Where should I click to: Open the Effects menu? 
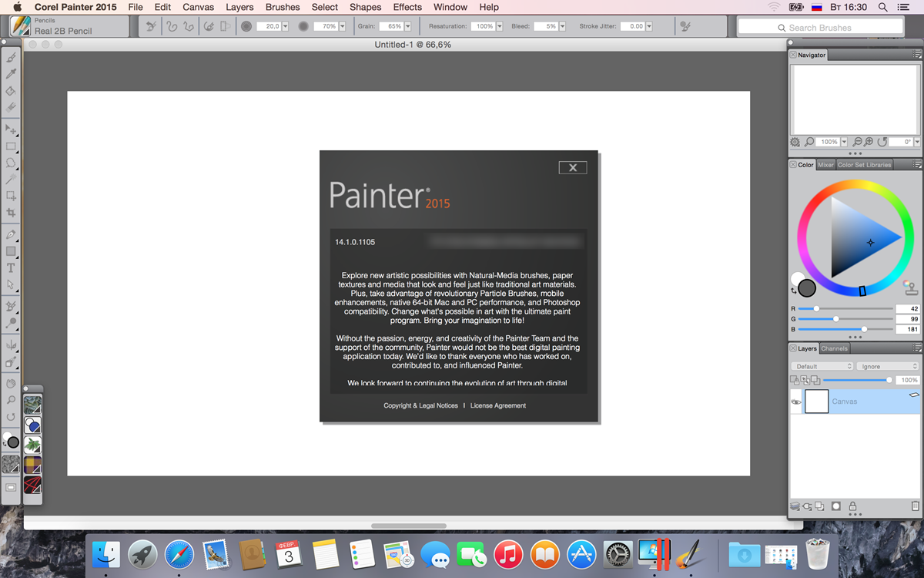[407, 7]
